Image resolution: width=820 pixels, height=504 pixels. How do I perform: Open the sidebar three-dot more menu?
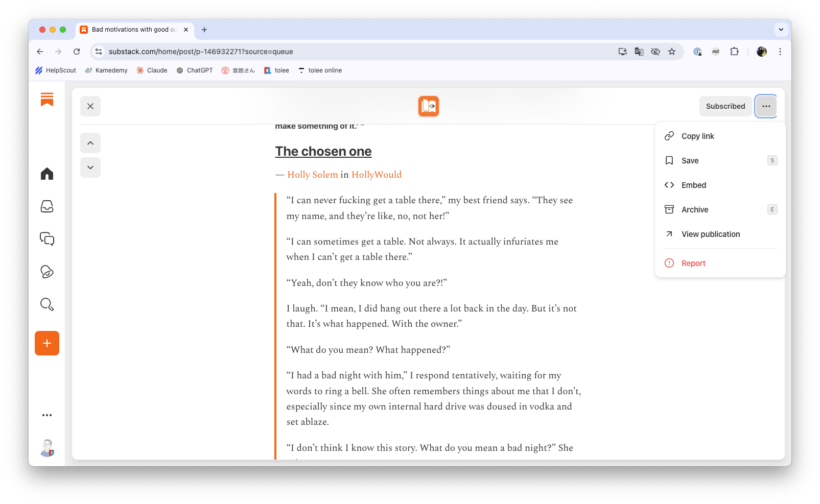point(47,415)
